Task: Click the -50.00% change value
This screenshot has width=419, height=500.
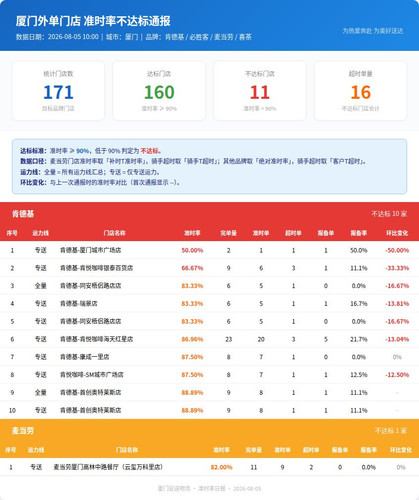Action: (397, 250)
